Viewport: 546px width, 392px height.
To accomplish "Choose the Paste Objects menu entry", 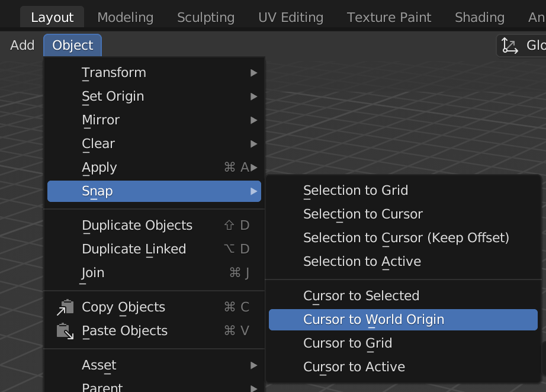I will 154,331.
